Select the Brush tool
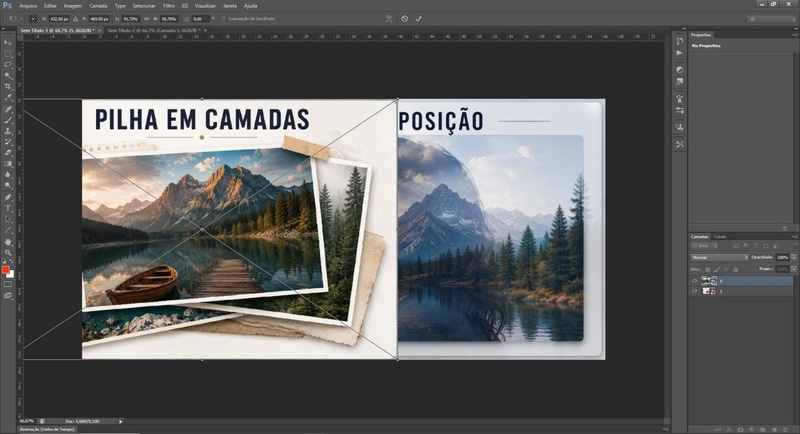This screenshot has height=434, width=800. point(8,120)
